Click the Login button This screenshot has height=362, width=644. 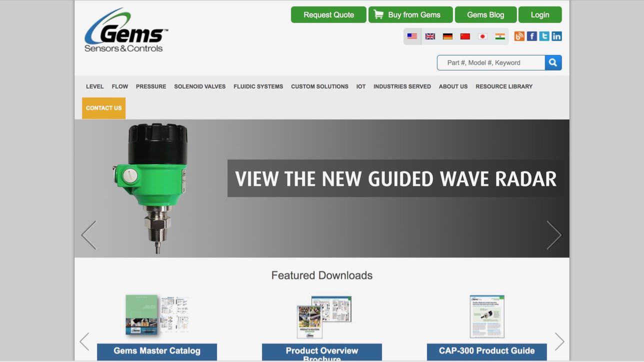pyautogui.click(x=540, y=15)
